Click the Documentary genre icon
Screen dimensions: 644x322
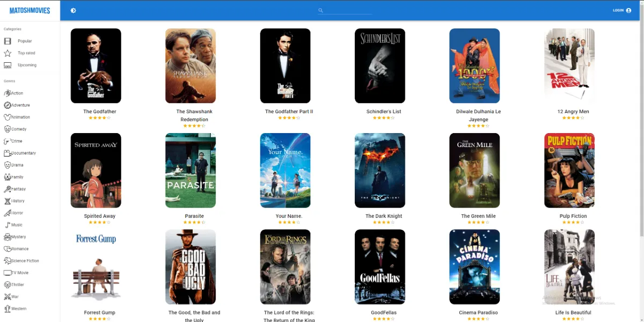8,153
